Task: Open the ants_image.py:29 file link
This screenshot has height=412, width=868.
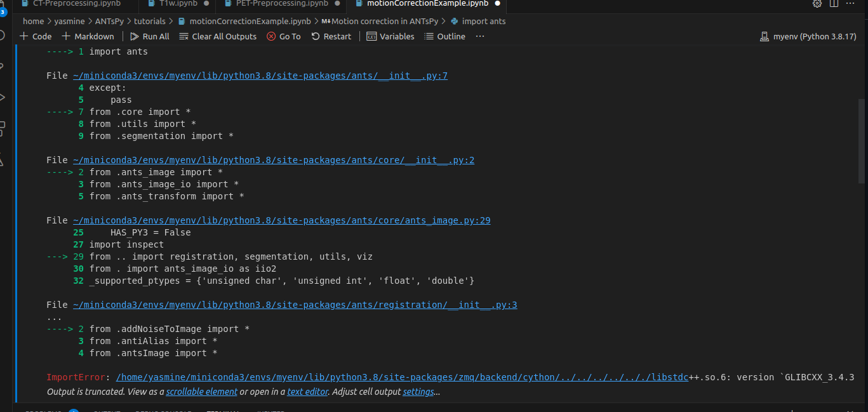Action: point(282,220)
